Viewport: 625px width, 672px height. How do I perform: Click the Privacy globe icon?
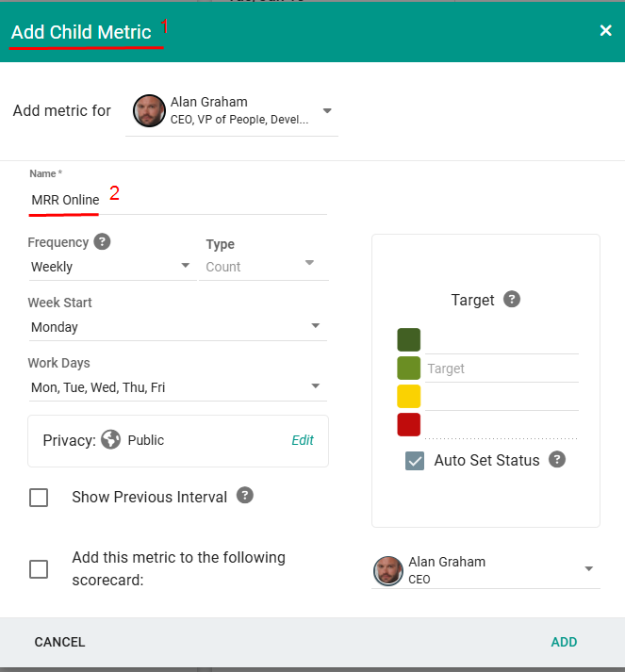tap(111, 440)
